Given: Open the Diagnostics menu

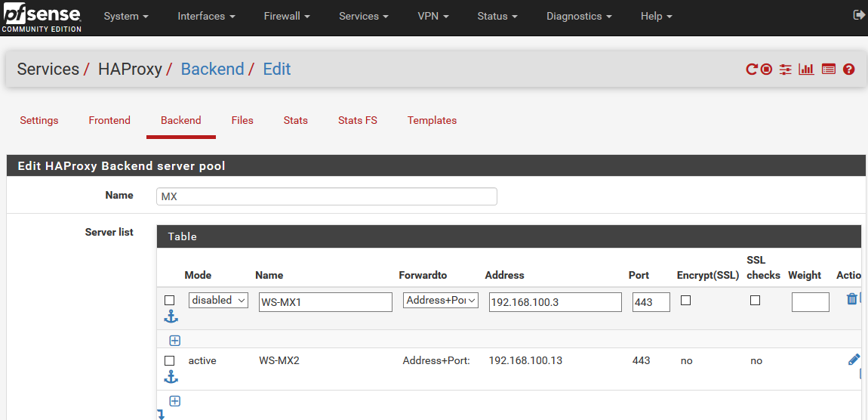Looking at the screenshot, I should pyautogui.click(x=579, y=16).
